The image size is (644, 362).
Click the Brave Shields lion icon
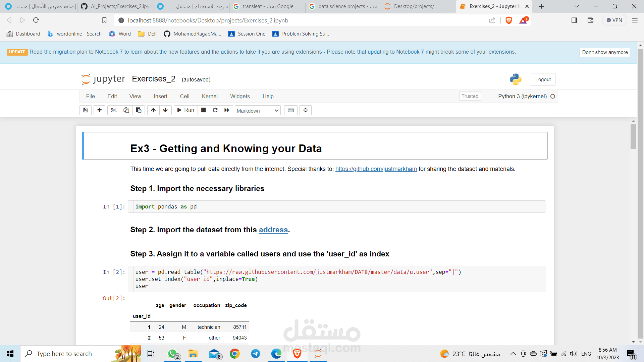click(509, 20)
